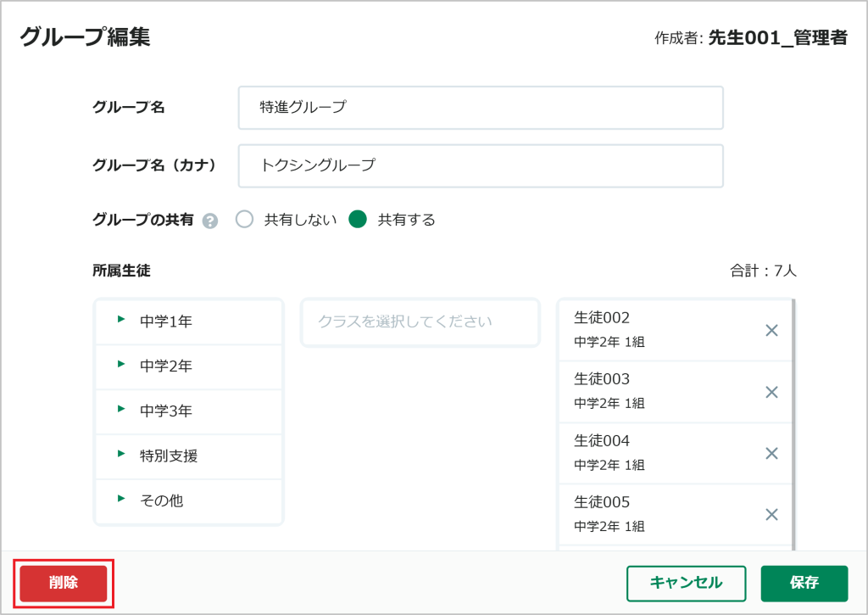Expand the 中学1年 grade row
The image size is (868, 615).
point(189,321)
